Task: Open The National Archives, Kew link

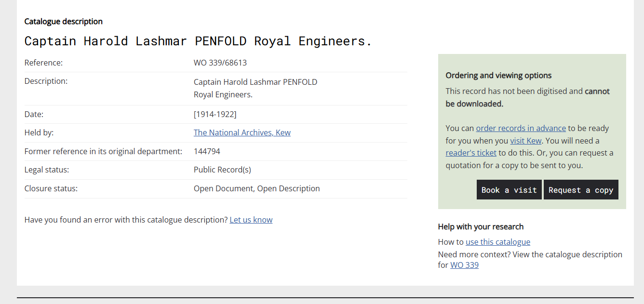Action: pos(242,132)
